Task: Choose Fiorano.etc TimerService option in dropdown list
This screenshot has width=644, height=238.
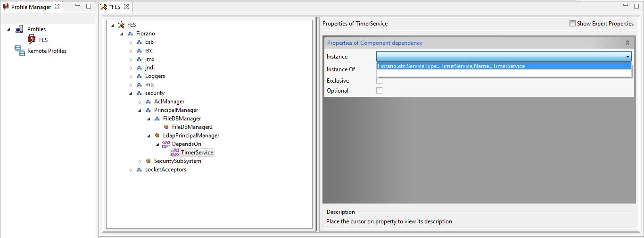Action: (504, 66)
